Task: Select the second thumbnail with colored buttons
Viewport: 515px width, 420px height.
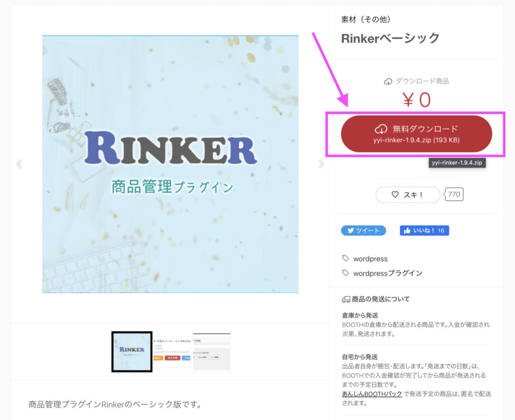Action: [172, 352]
